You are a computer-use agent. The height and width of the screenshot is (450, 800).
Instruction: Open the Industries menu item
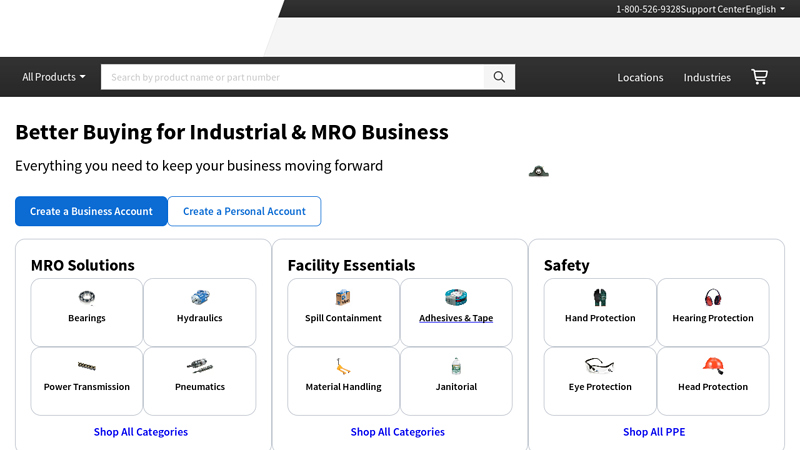coord(707,78)
